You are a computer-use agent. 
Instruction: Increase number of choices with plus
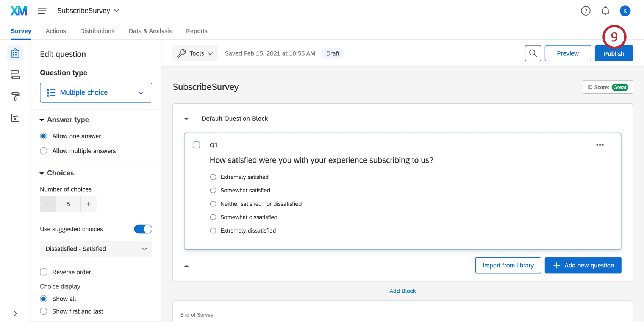pyautogui.click(x=88, y=204)
